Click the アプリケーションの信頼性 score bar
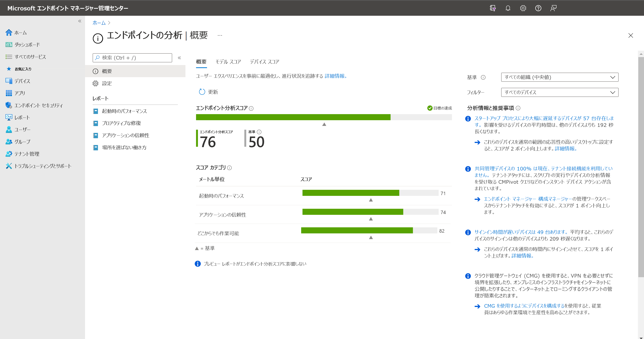Screen dimensions: 644x339 (x=370, y=212)
